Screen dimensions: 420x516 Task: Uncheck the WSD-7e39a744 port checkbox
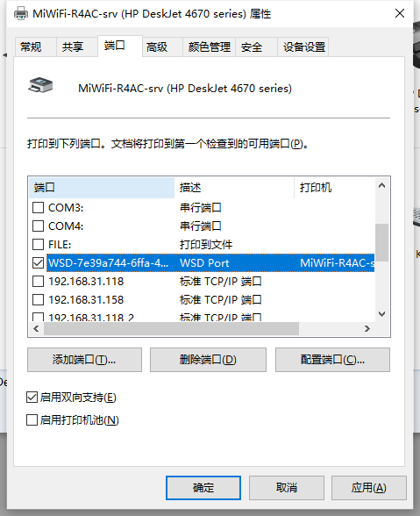click(39, 263)
